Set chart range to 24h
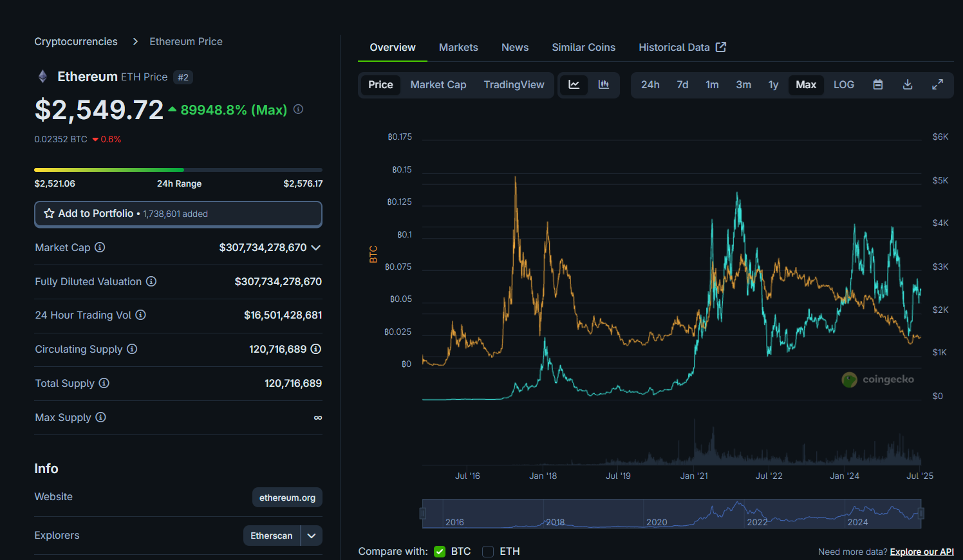Viewport: 963px width, 560px height. click(650, 85)
